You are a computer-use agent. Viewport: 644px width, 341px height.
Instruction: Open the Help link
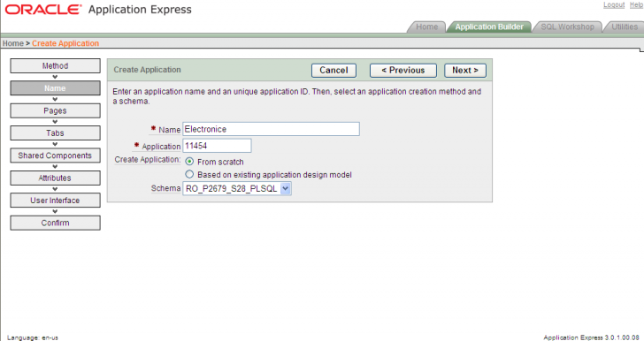pos(636,5)
